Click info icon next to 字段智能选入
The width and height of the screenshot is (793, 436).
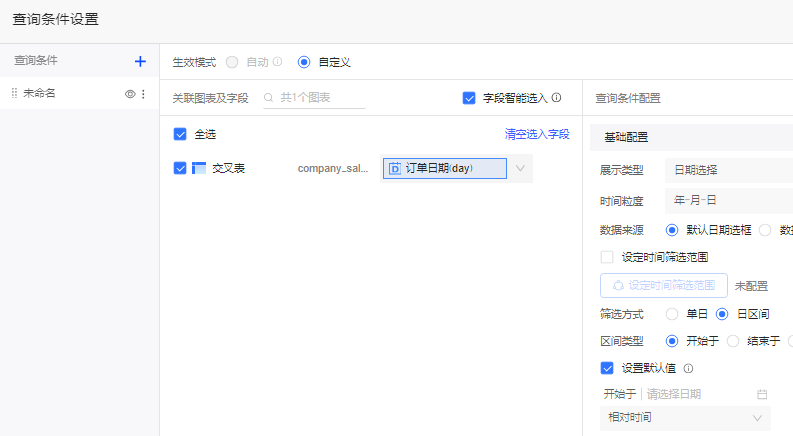556,98
